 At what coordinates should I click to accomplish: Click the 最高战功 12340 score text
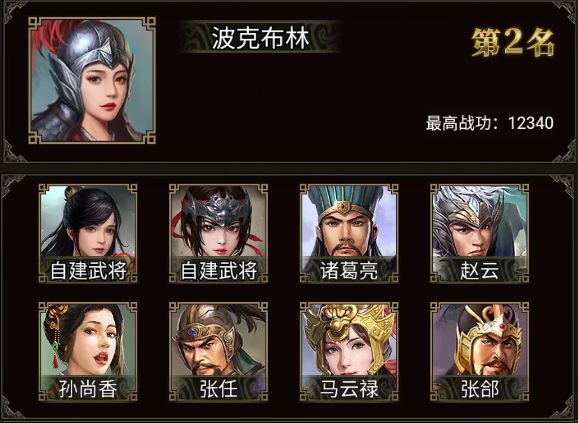pyautogui.click(x=490, y=123)
